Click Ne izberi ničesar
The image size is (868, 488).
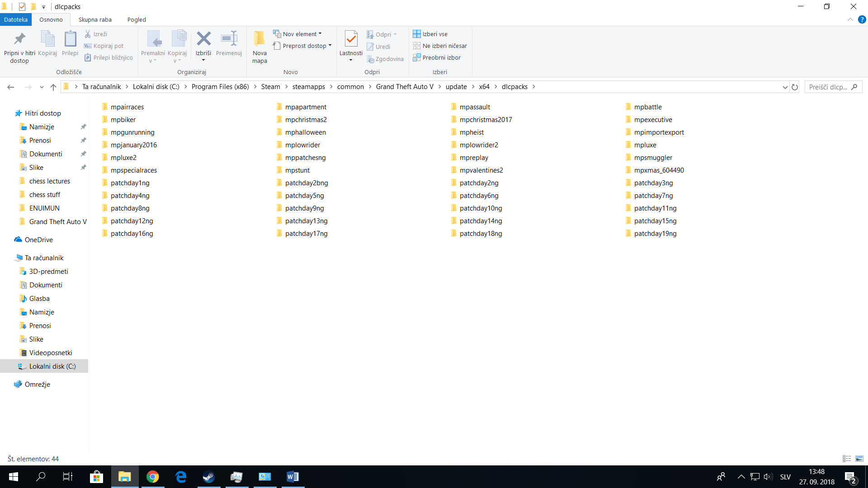[440, 46]
